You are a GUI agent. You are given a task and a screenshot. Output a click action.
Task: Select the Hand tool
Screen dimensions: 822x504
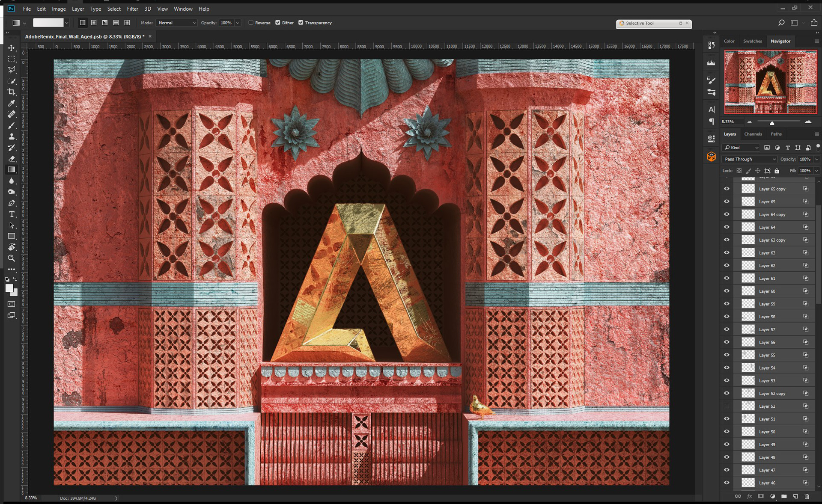12,247
